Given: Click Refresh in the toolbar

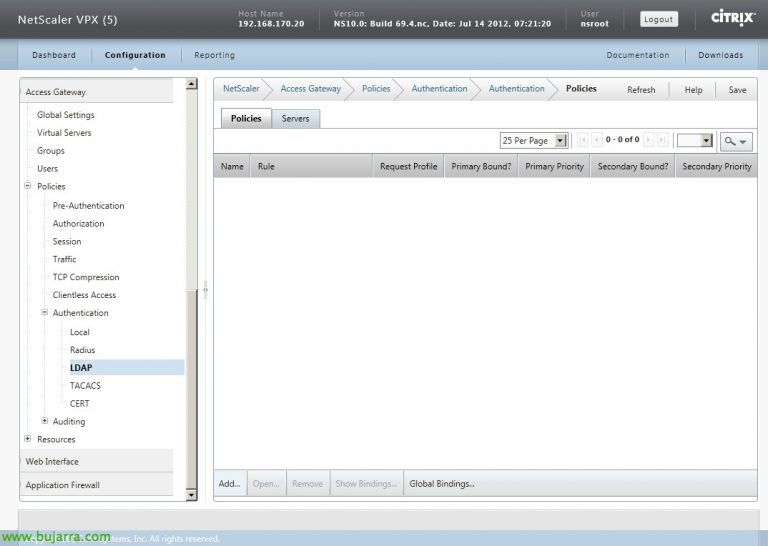Looking at the screenshot, I should coord(641,90).
